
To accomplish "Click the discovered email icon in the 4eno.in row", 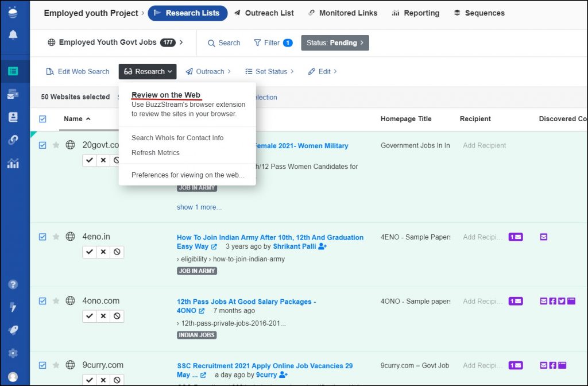I will 544,237.
